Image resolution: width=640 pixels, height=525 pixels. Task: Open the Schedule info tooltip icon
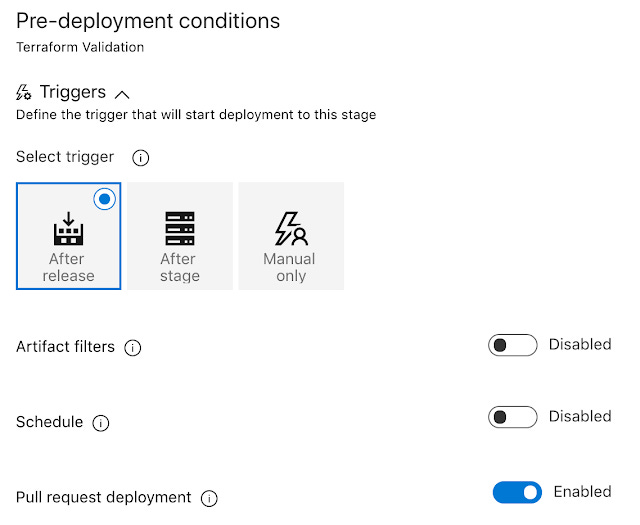100,423
